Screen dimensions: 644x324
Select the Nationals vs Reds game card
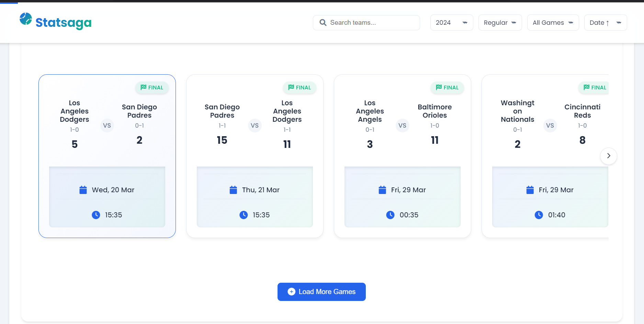tap(545, 156)
